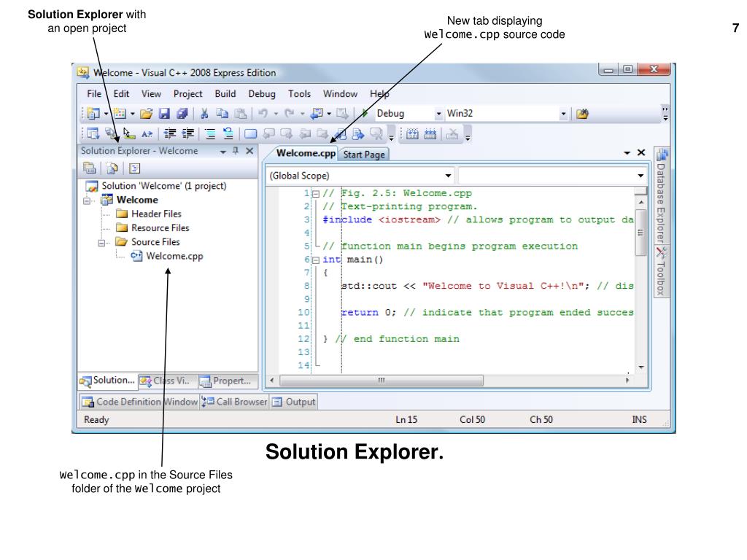
Task: Click the Save All icon
Action: [x=182, y=114]
